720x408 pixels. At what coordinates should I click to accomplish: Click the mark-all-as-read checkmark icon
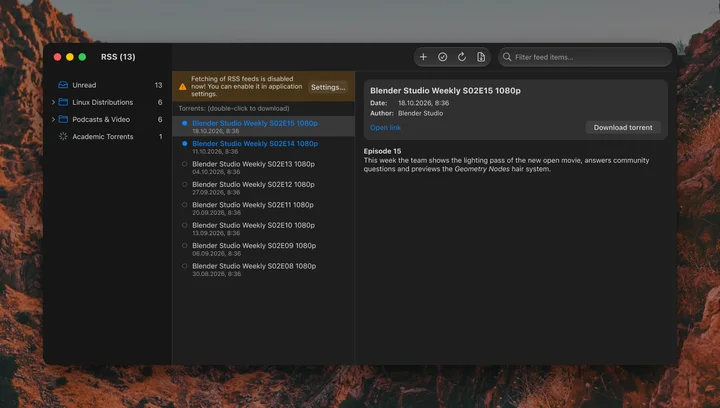pos(443,57)
